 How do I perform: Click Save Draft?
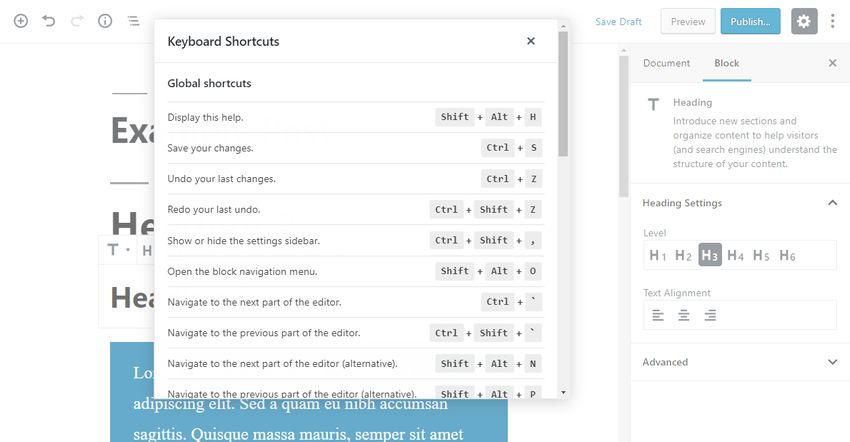tap(619, 22)
